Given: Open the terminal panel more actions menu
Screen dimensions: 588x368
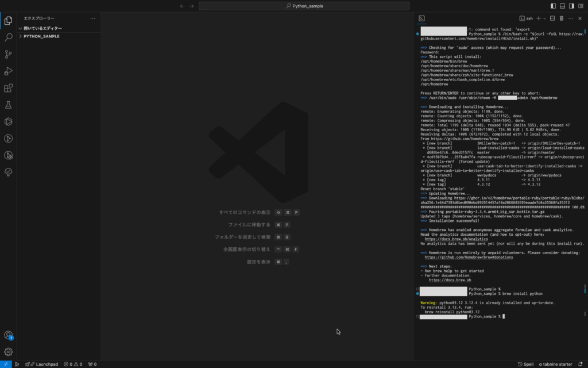Looking at the screenshot, I should [571, 18].
